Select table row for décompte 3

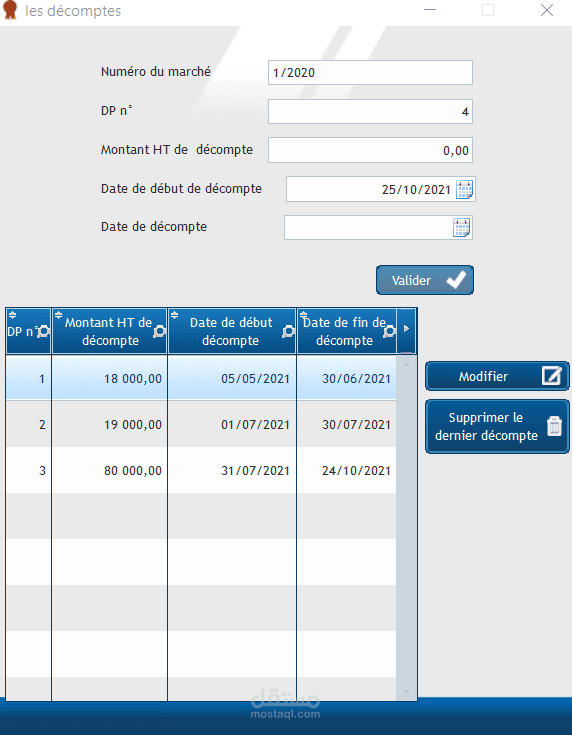(201, 470)
